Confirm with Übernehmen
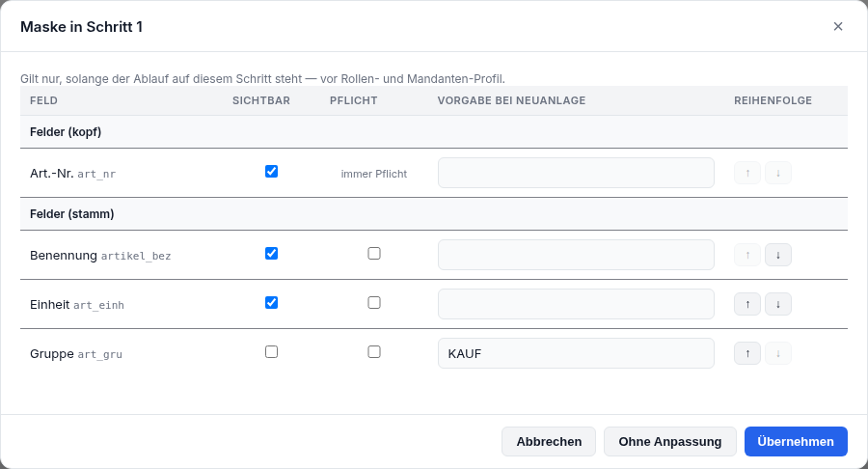 [x=796, y=441]
